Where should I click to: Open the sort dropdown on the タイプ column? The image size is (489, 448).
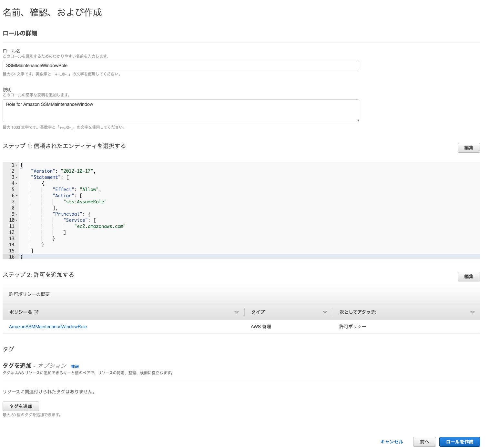325,312
